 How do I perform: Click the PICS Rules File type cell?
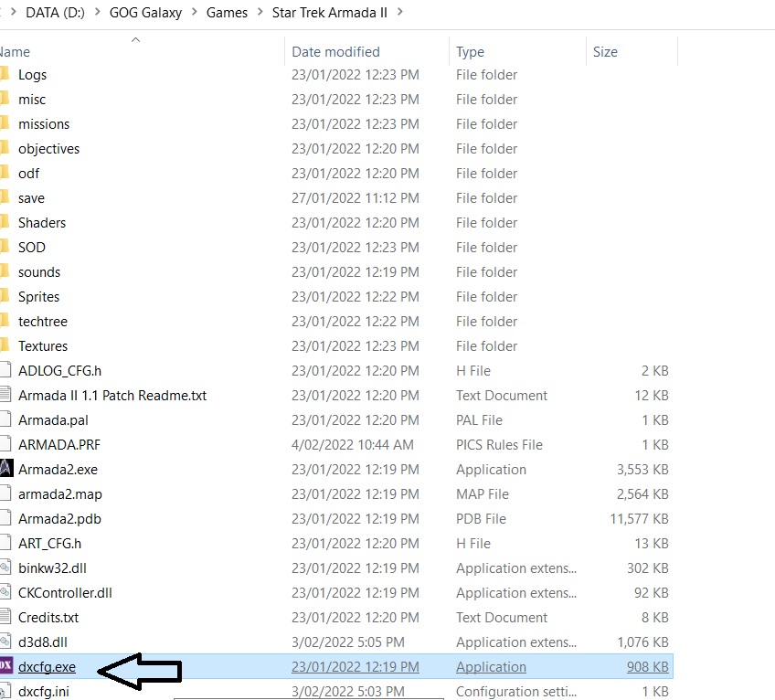coord(499,445)
